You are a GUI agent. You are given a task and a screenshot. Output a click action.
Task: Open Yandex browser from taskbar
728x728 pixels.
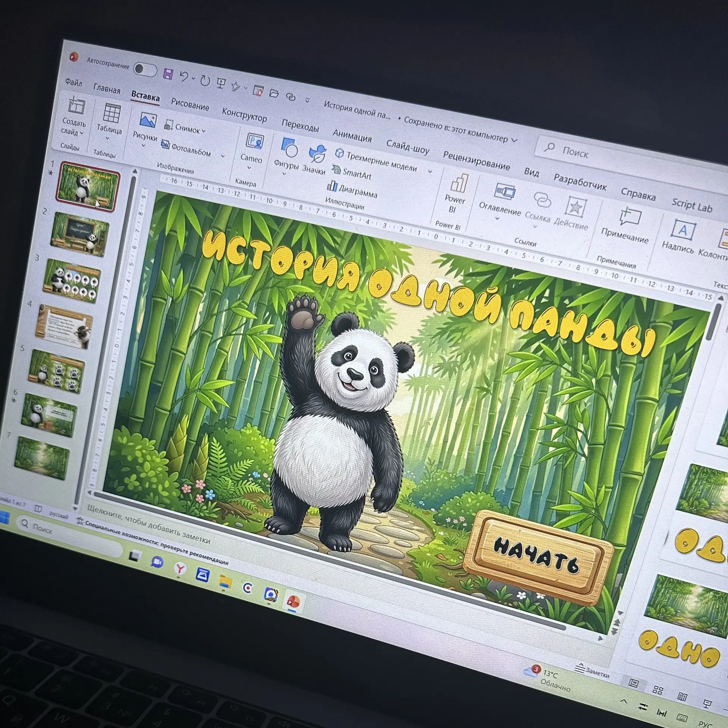point(180,568)
